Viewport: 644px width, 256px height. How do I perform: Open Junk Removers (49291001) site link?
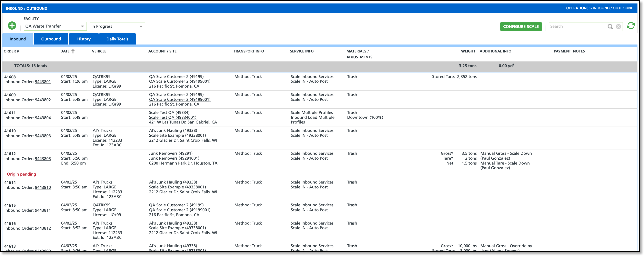[x=174, y=158]
